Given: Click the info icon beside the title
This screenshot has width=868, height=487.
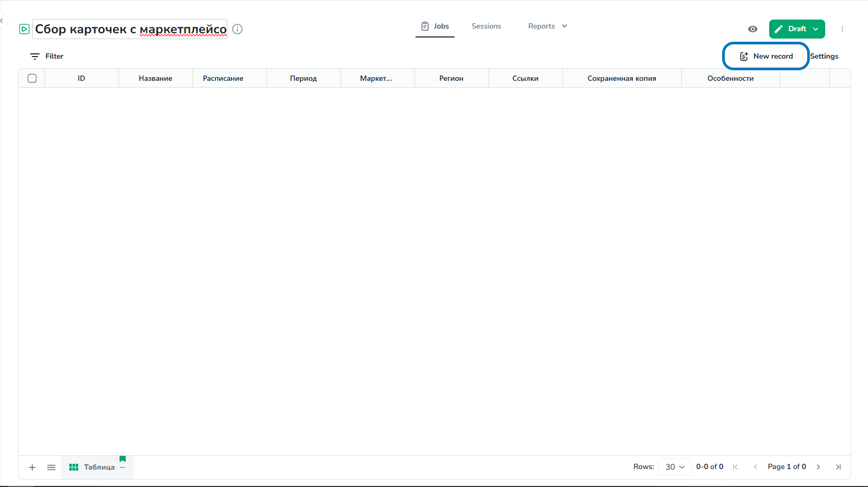Looking at the screenshot, I should click(x=237, y=29).
